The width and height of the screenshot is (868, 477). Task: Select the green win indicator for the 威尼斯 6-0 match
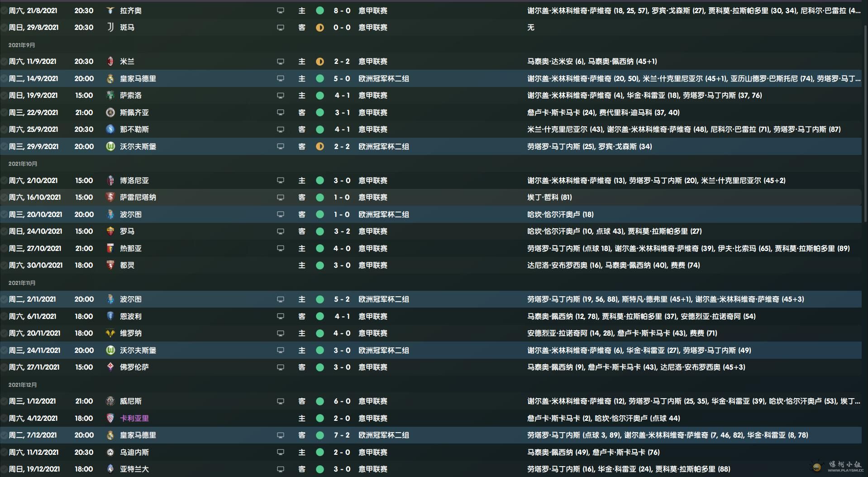[320, 401]
